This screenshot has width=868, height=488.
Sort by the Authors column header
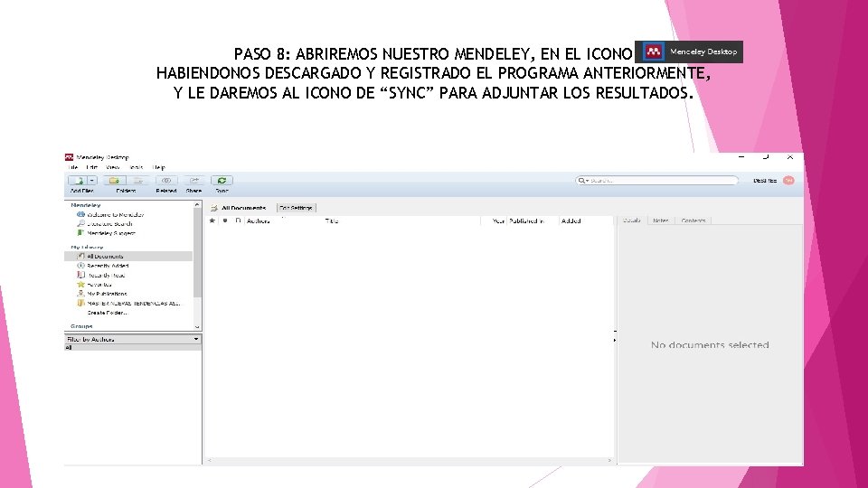(258, 221)
